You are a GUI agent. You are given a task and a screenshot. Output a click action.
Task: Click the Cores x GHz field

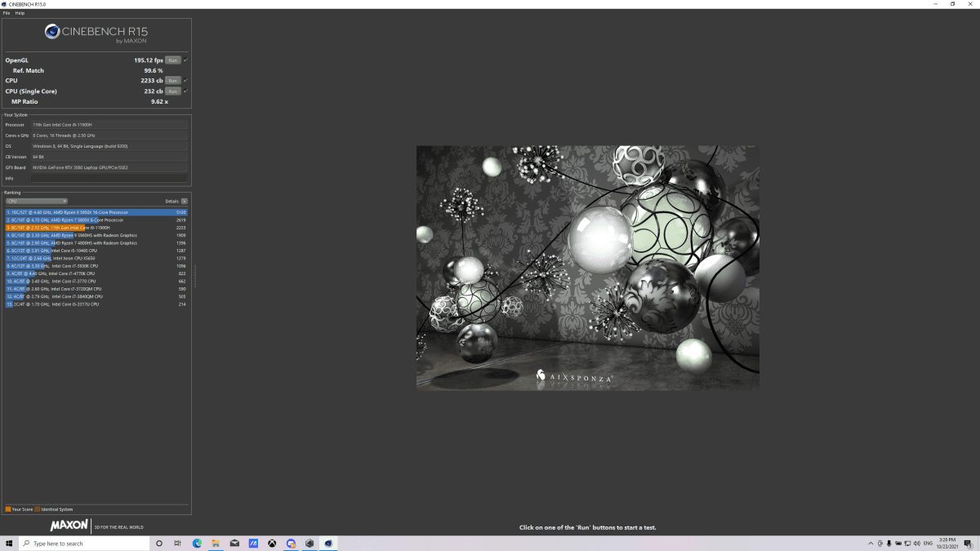tap(109, 136)
